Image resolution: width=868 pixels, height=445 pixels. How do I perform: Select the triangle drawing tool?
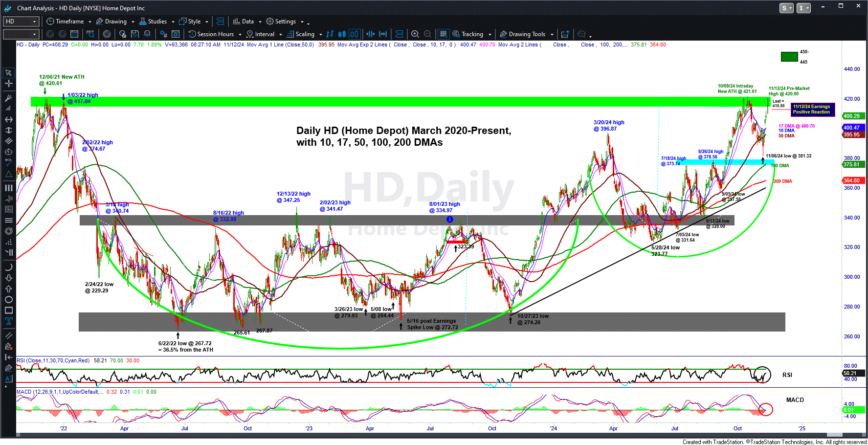[x=8, y=174]
